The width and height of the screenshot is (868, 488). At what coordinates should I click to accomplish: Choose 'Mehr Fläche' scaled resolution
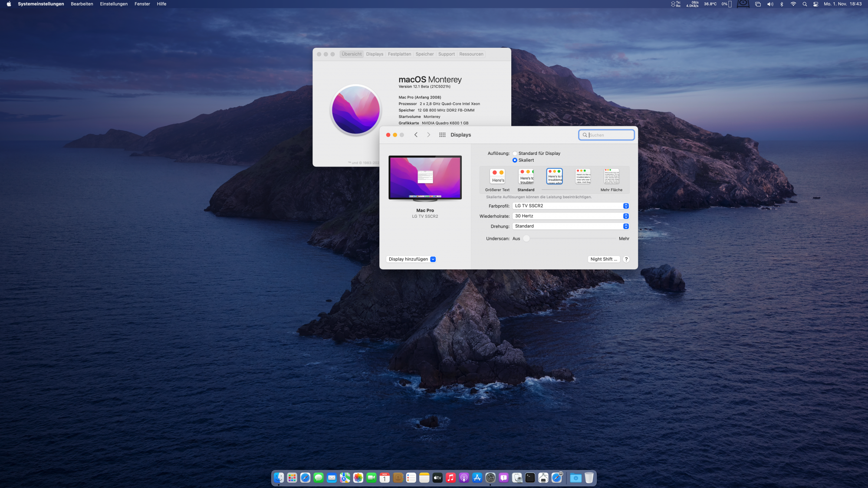pyautogui.click(x=612, y=176)
